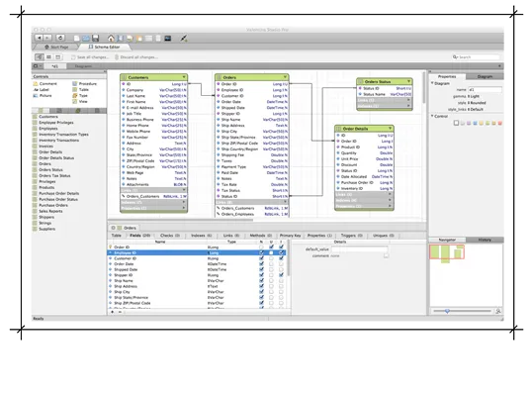
Task: Pick the Table control in the Controls palette
Action: point(80,90)
